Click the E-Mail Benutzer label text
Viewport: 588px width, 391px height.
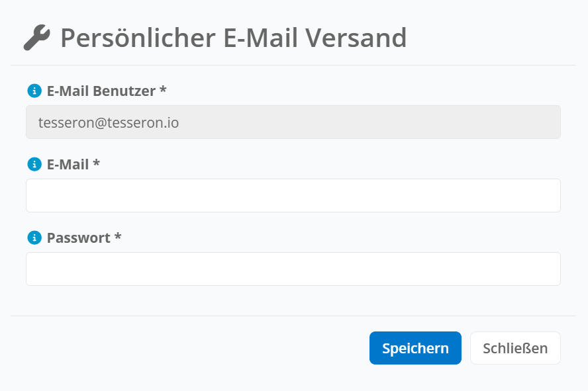pos(101,91)
